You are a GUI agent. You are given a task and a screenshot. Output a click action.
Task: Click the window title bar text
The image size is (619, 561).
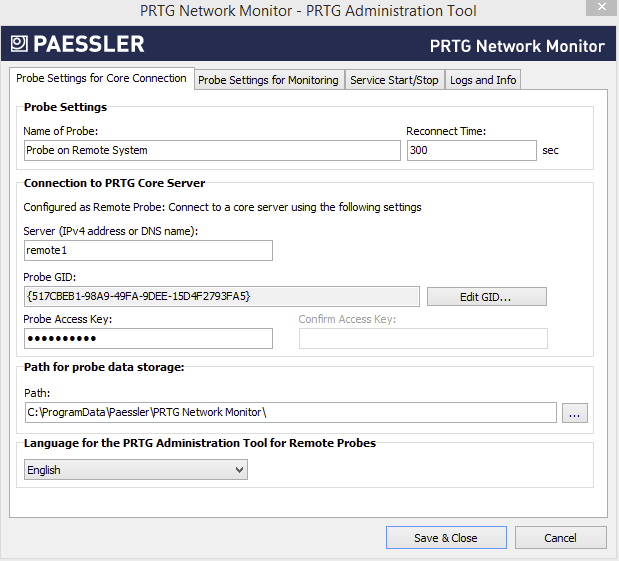pos(308,11)
